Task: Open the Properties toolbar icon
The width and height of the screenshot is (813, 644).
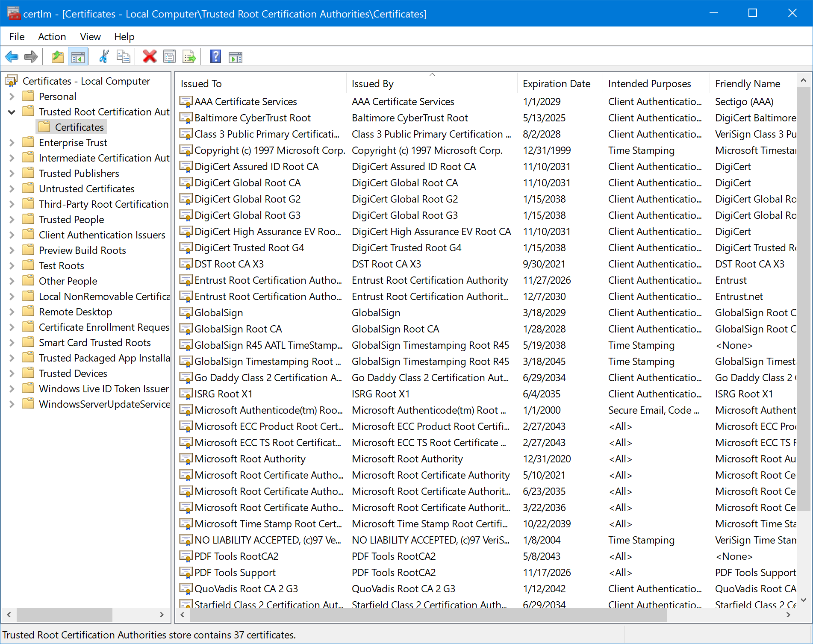Action: [x=169, y=57]
